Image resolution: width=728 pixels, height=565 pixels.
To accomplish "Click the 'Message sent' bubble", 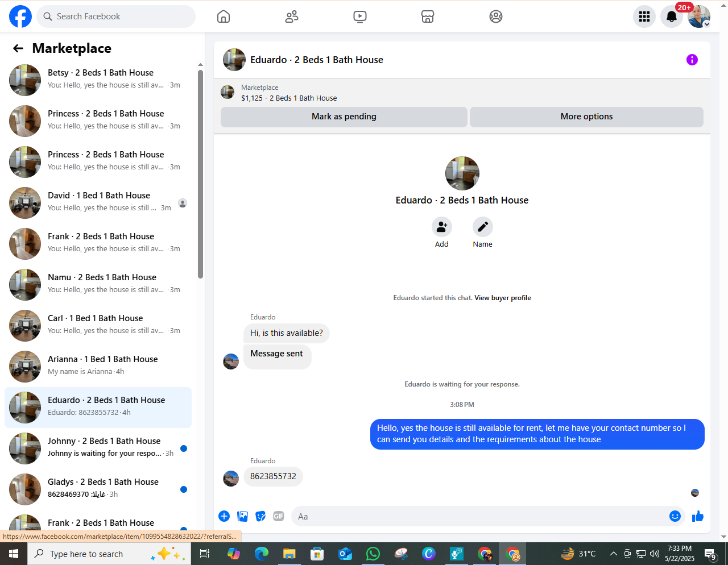I will (x=277, y=356).
